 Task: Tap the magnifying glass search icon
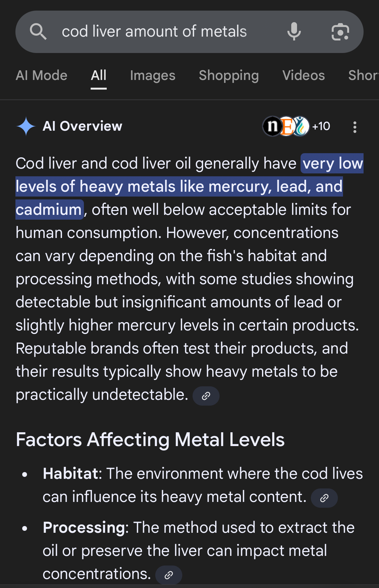coord(38,31)
